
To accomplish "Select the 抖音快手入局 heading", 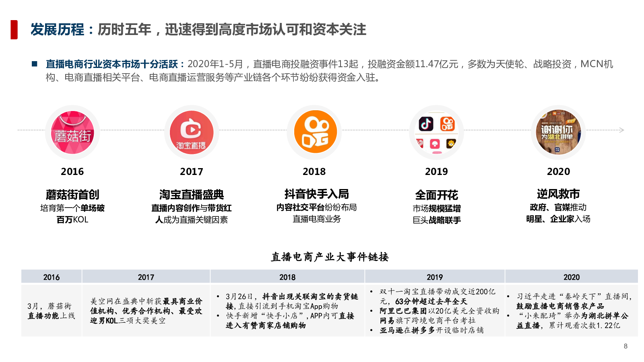I will [316, 194].
